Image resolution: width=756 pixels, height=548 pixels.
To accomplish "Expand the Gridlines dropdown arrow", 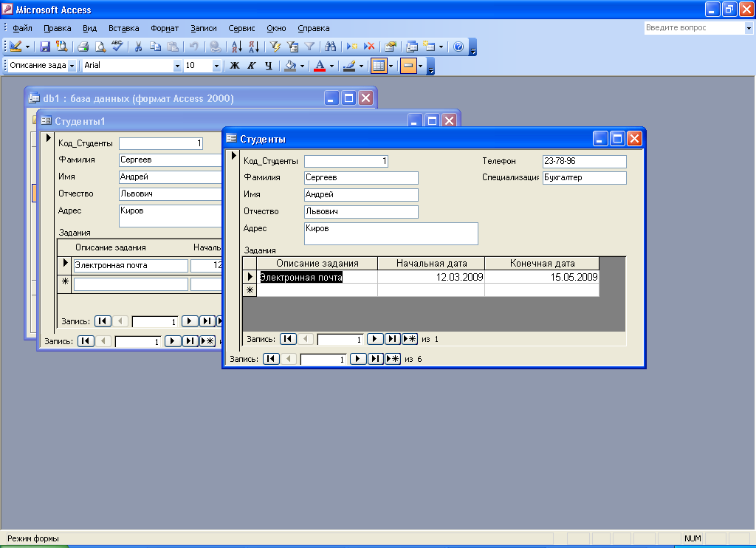I will [x=391, y=66].
